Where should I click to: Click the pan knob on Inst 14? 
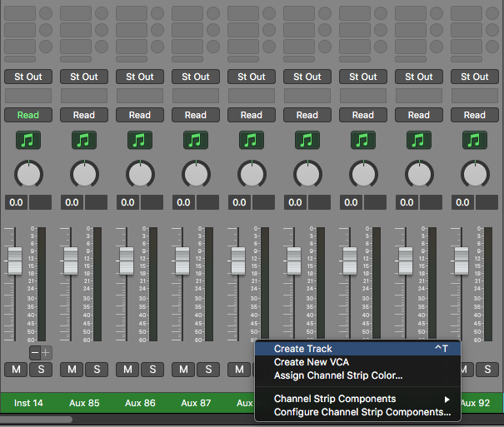[28, 174]
